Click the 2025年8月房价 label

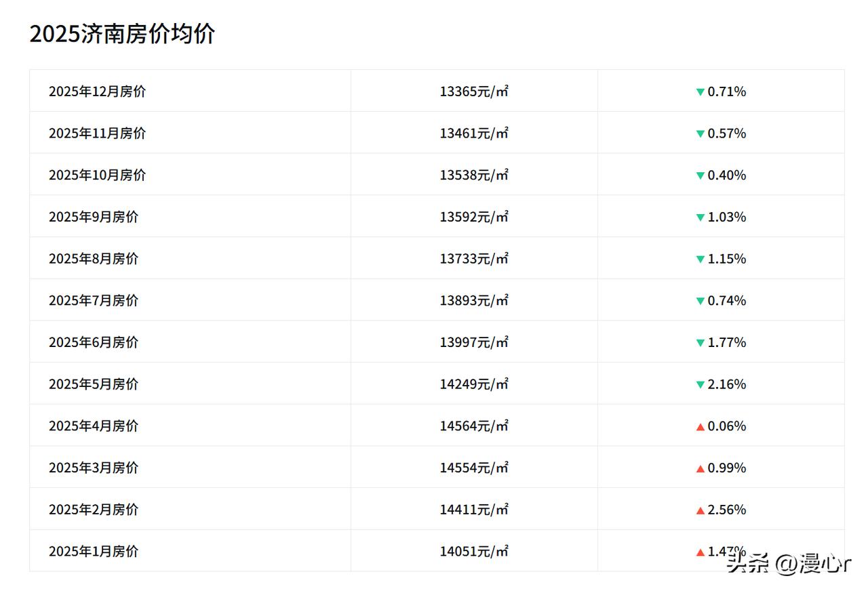tap(94, 259)
